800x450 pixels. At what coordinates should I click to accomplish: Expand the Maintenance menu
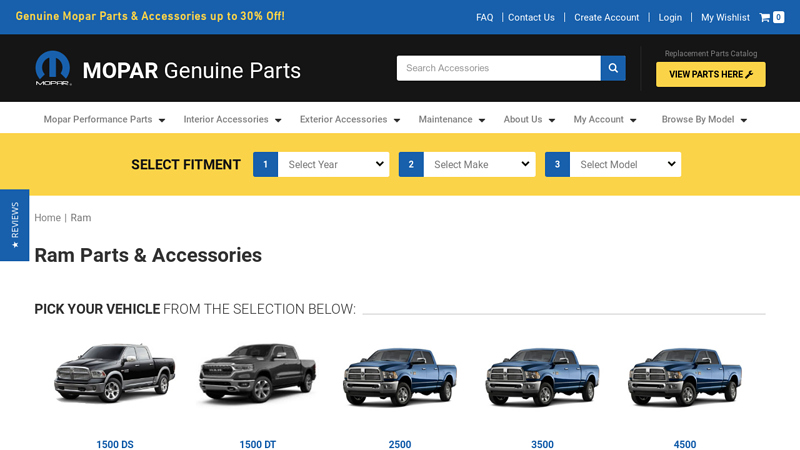pos(452,119)
